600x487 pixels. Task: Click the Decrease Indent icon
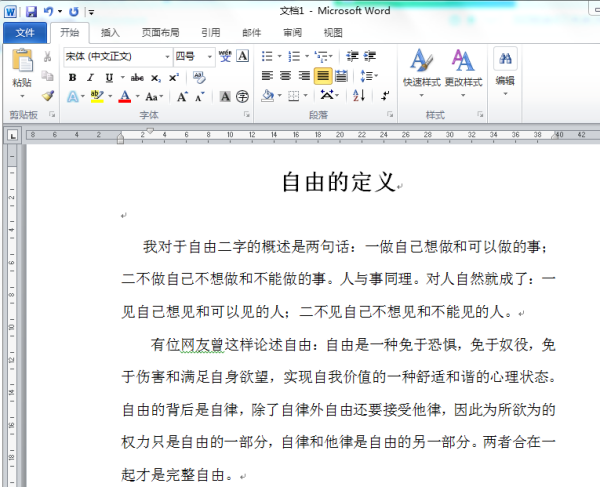coord(352,56)
